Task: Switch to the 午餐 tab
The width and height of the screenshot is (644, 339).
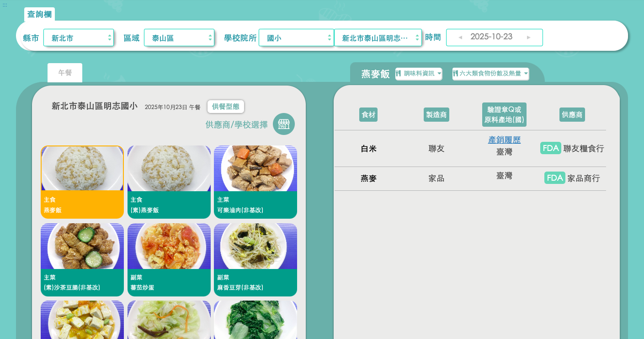Action: [x=65, y=73]
